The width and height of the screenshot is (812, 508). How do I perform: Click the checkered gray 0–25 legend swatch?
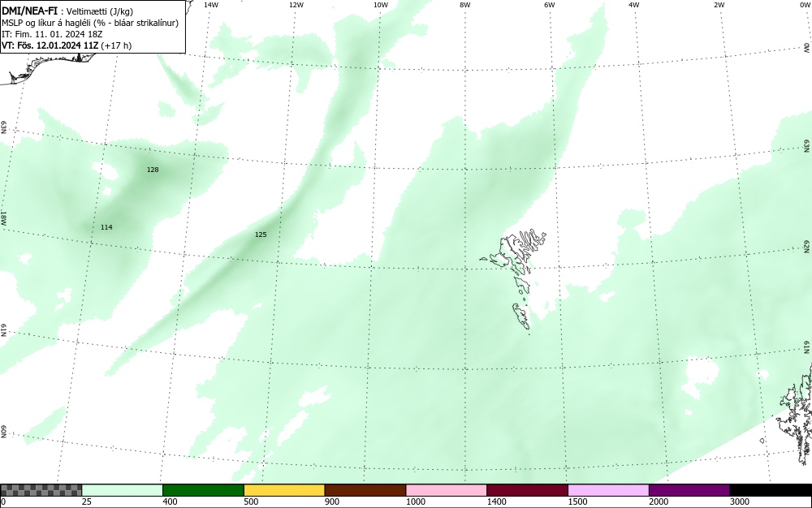pos(41,490)
